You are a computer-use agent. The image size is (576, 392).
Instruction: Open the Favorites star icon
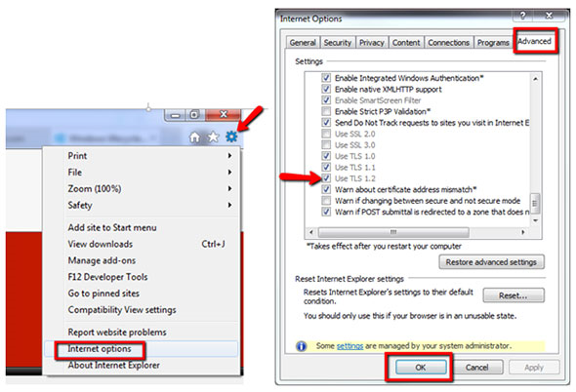pyautogui.click(x=213, y=137)
